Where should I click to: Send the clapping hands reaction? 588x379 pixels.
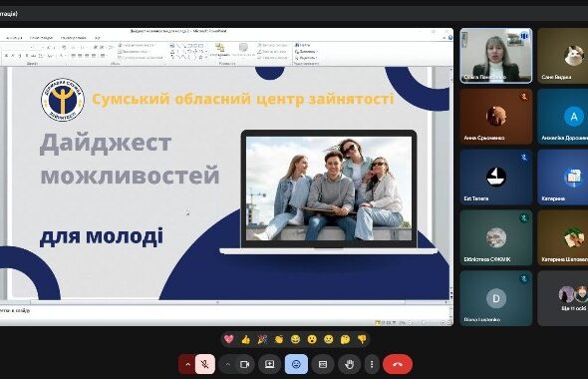point(279,339)
